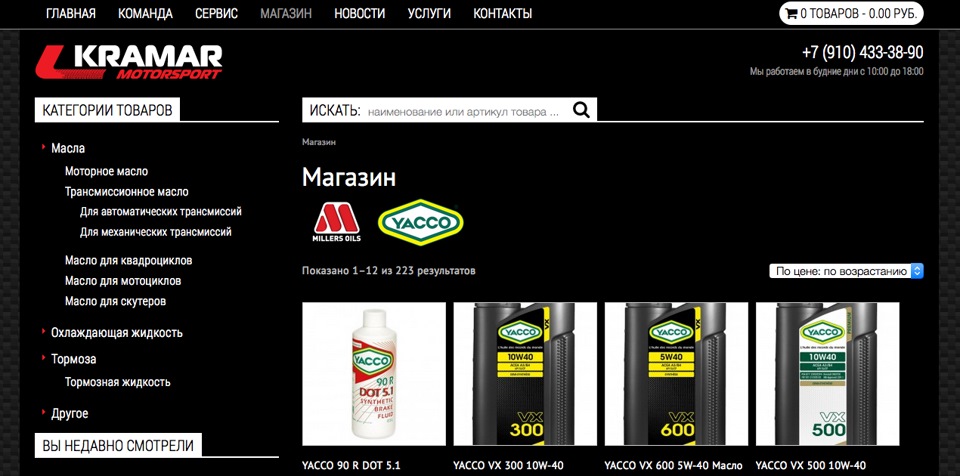Open Для автоматических трансмиссий subcategory

click(160, 212)
